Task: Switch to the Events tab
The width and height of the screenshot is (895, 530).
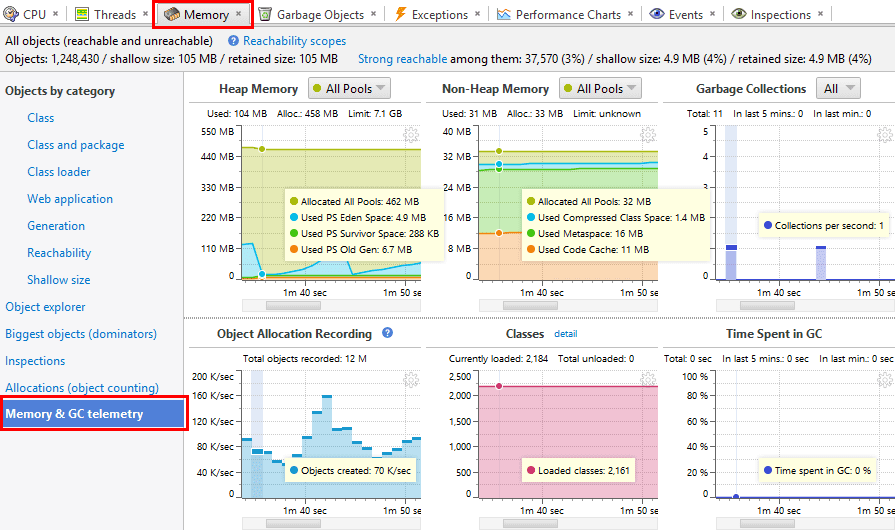Action: click(x=676, y=14)
